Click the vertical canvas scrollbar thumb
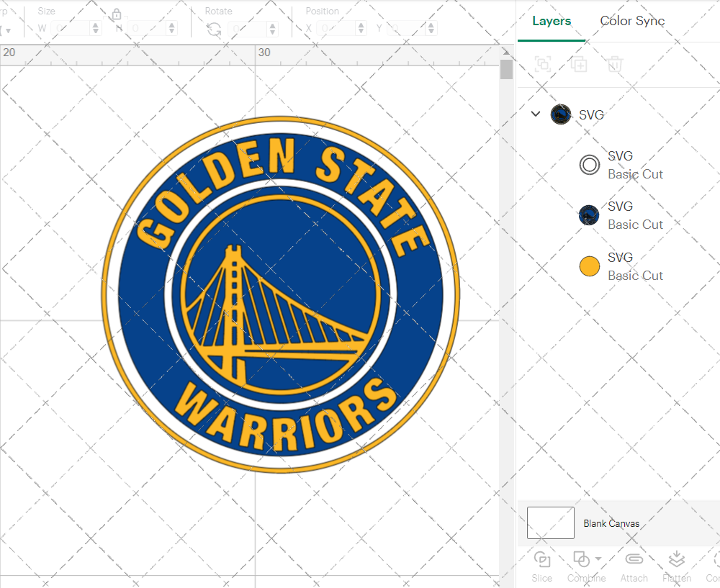 click(x=506, y=69)
